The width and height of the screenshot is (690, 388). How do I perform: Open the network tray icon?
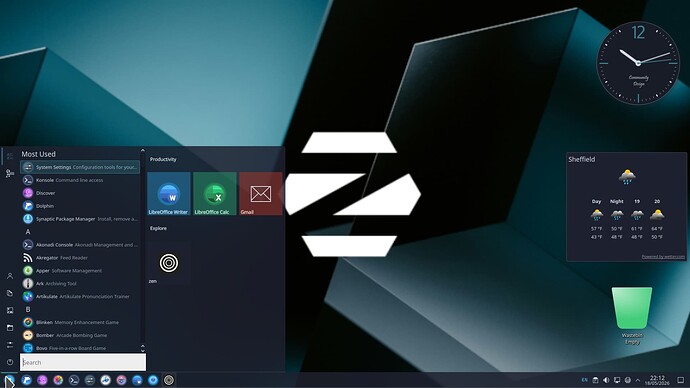pos(628,380)
